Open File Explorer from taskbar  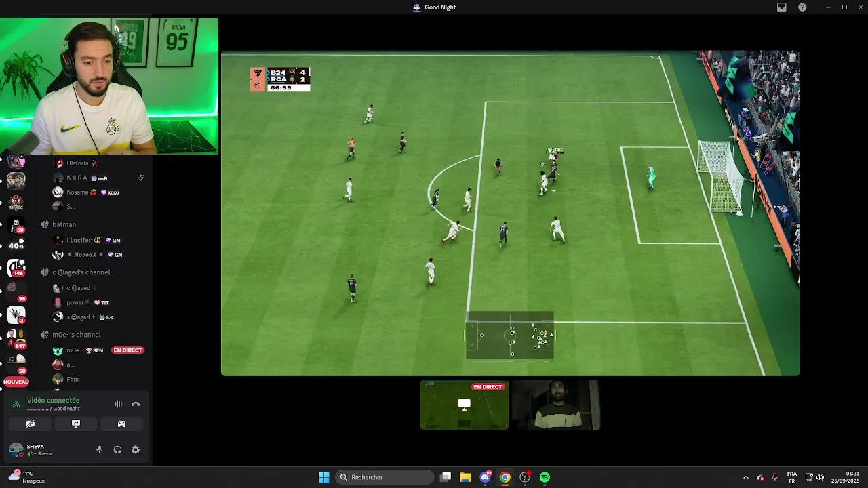tap(465, 477)
